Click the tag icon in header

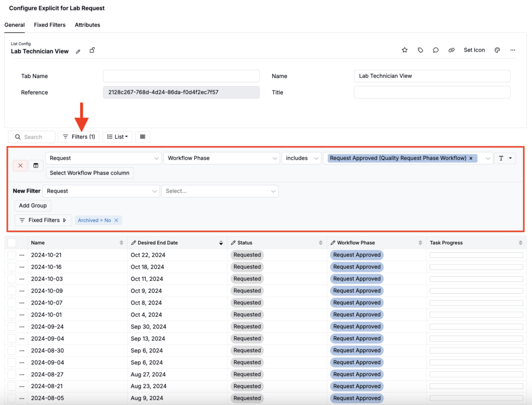[420, 50]
